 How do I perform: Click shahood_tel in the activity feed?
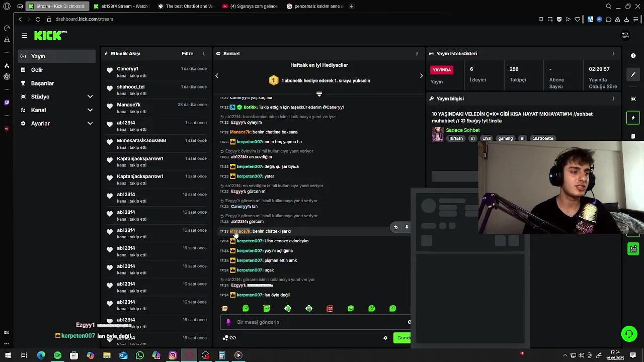click(x=130, y=87)
